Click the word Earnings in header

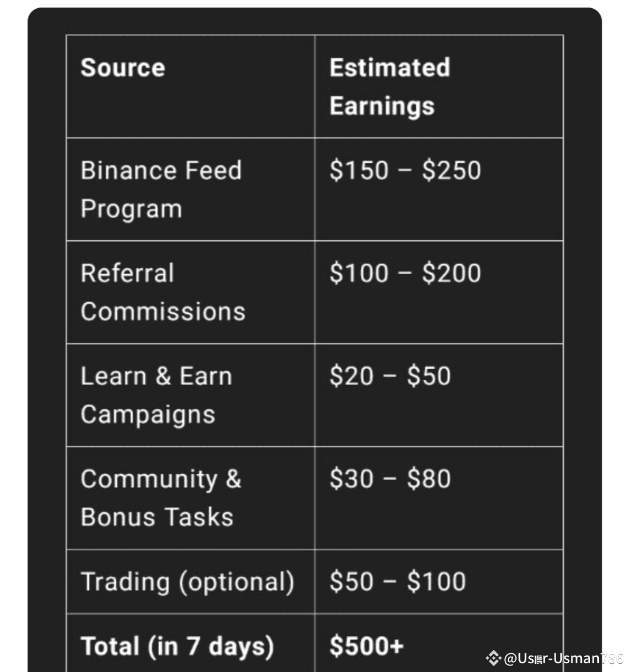(x=382, y=106)
